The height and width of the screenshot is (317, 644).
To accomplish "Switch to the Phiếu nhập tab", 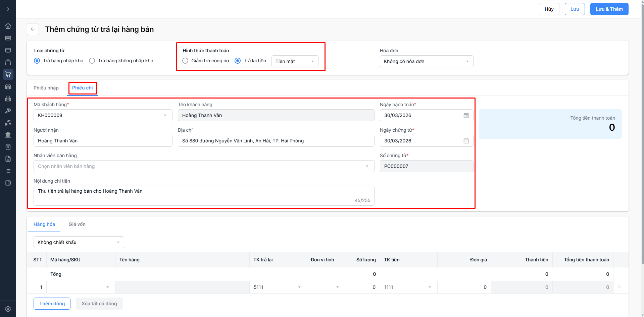I will point(46,88).
